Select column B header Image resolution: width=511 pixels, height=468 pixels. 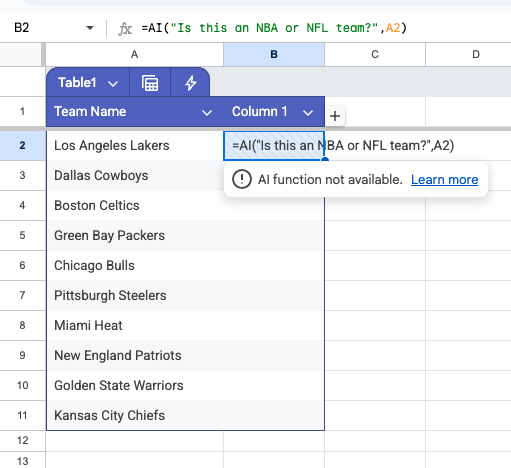274,54
